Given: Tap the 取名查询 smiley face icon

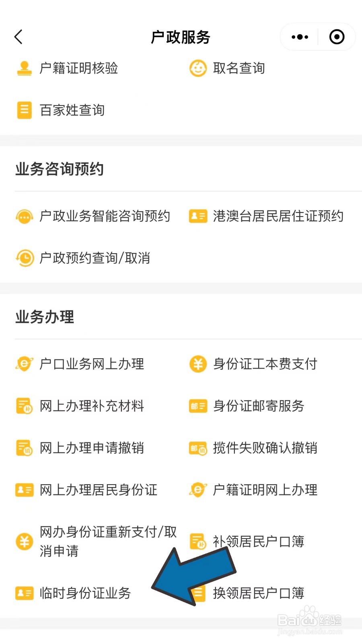Looking at the screenshot, I should click(198, 68).
